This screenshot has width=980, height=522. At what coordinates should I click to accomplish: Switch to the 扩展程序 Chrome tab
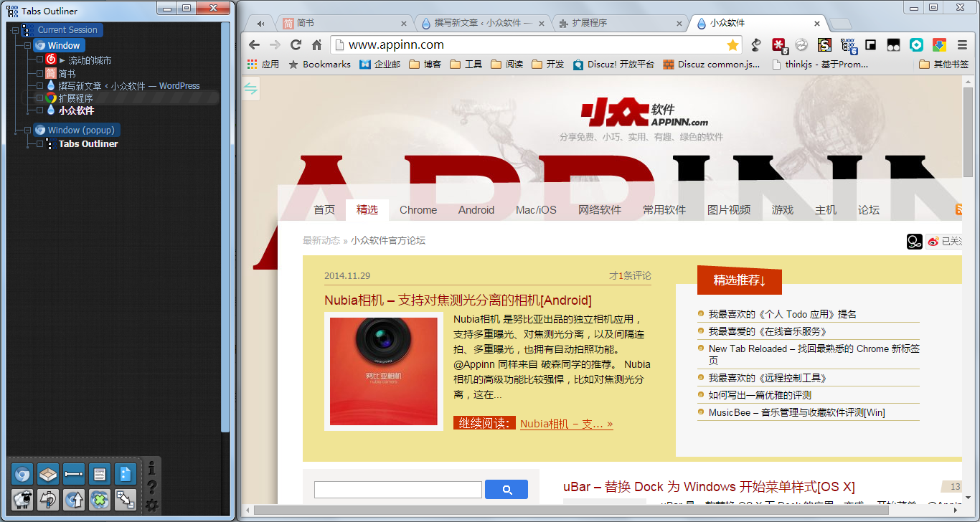(x=619, y=23)
